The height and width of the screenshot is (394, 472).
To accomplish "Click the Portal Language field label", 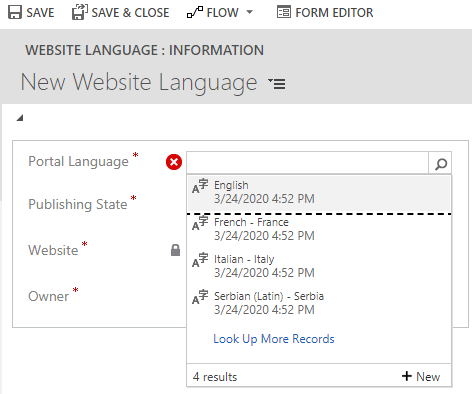I will (x=78, y=162).
